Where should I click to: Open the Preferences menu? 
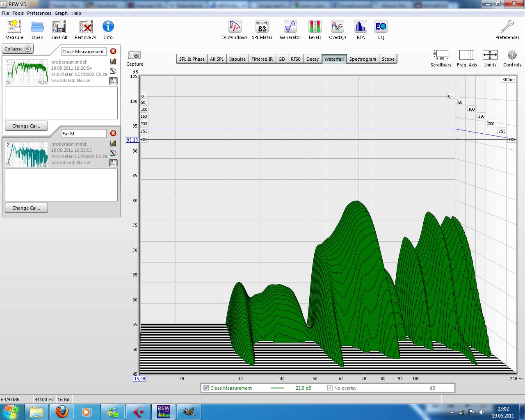(x=39, y=13)
